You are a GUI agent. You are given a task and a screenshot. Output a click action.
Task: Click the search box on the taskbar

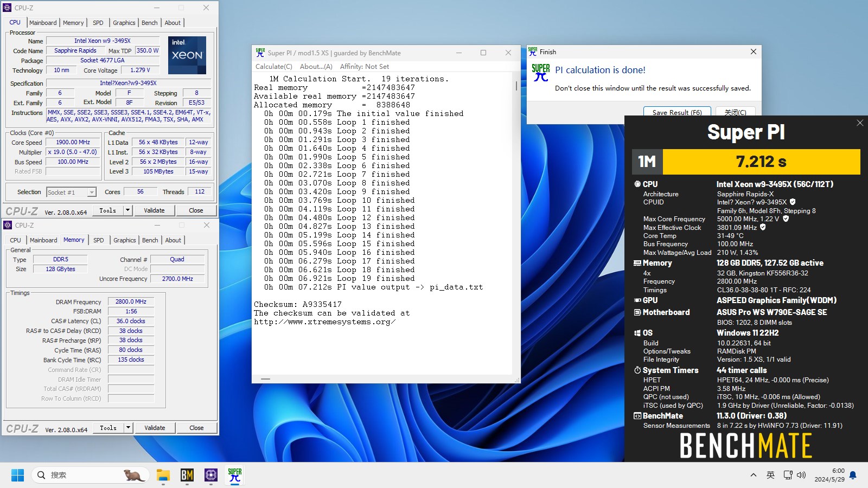click(90, 476)
